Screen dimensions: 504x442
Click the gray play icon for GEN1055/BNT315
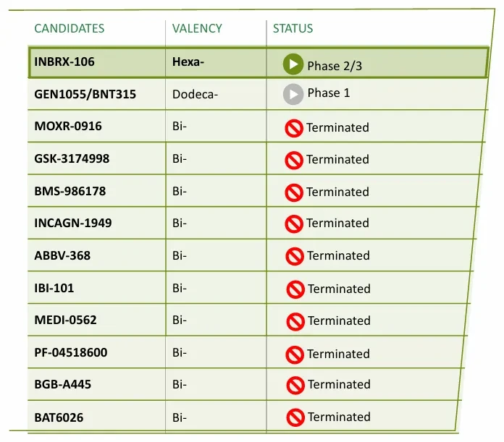pyautogui.click(x=293, y=94)
